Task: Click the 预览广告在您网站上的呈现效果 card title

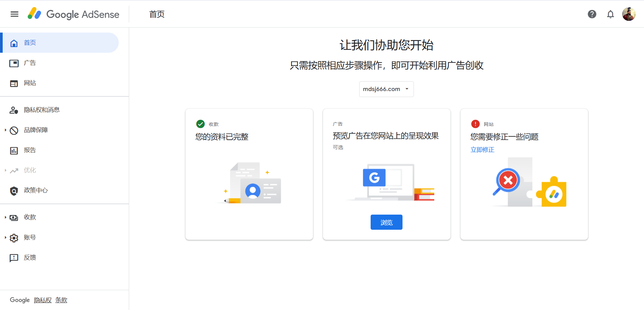Action: (x=386, y=136)
